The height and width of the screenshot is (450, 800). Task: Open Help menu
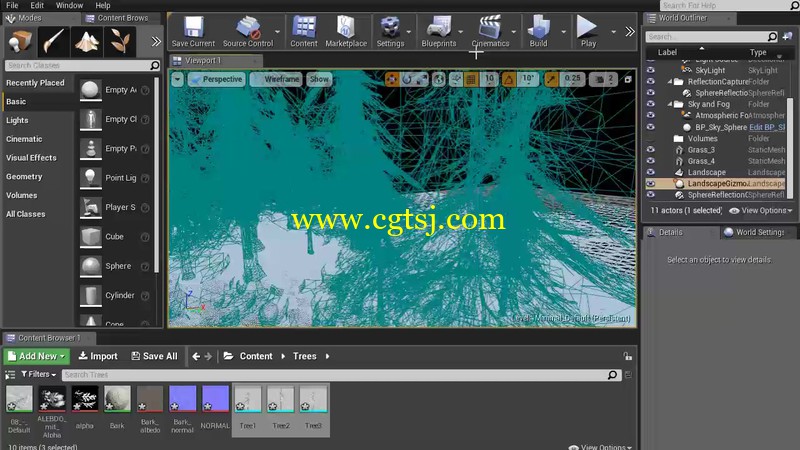103,5
